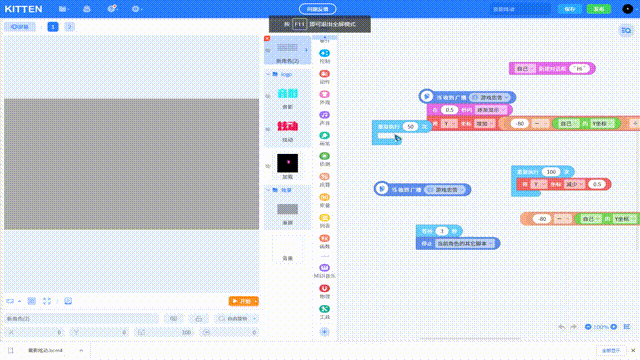Open the Sensing (侦测) block category
The height and width of the screenshot is (360, 640).
click(324, 159)
